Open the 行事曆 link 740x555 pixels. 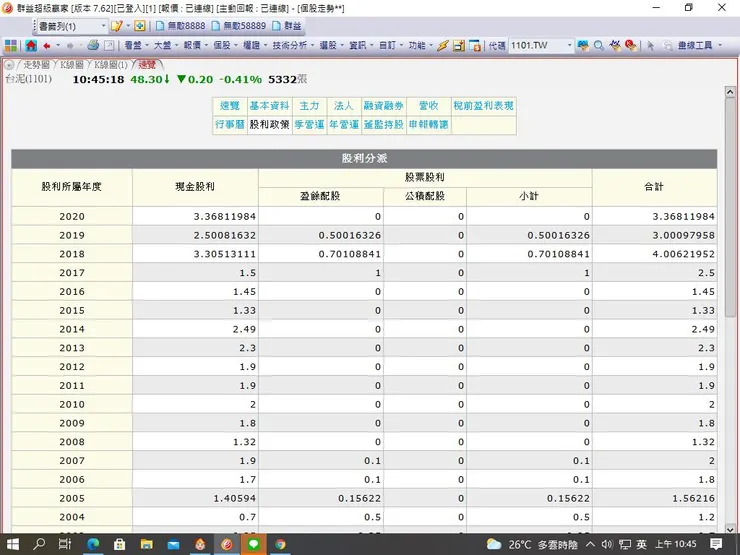[x=230, y=125]
